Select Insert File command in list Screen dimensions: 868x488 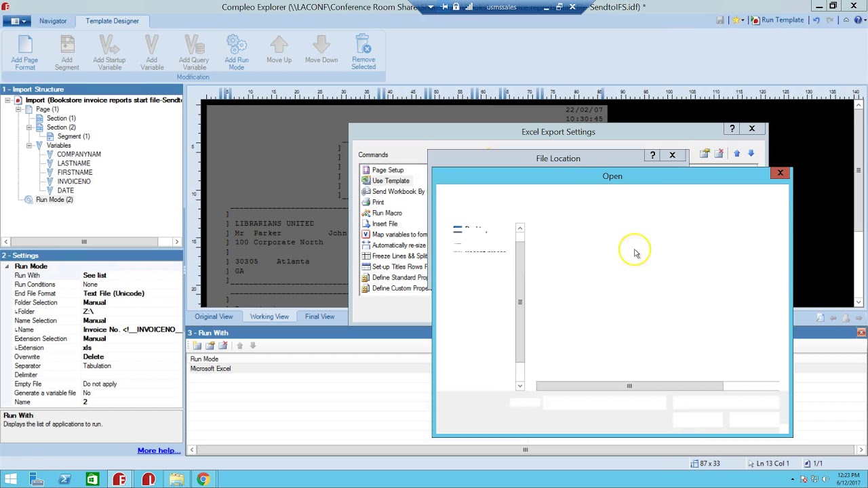385,224
